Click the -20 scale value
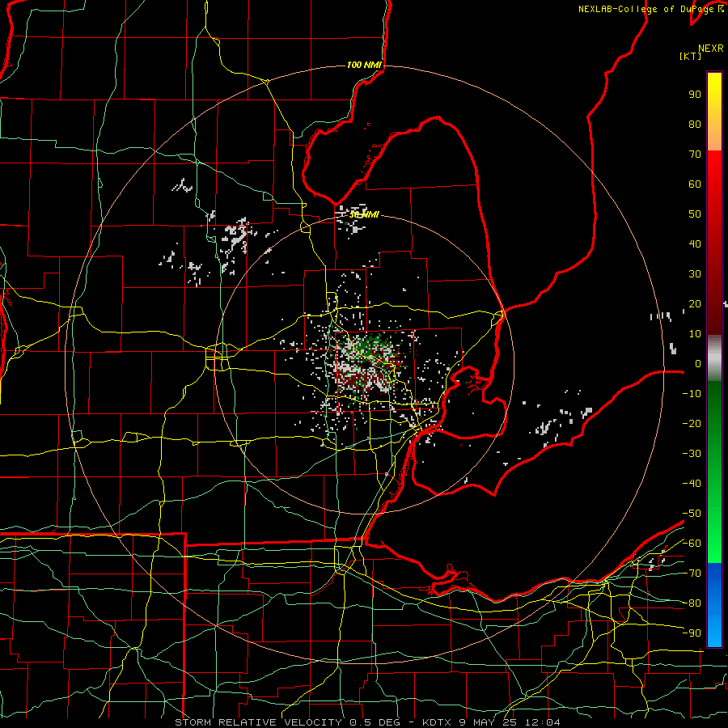 tap(692, 423)
